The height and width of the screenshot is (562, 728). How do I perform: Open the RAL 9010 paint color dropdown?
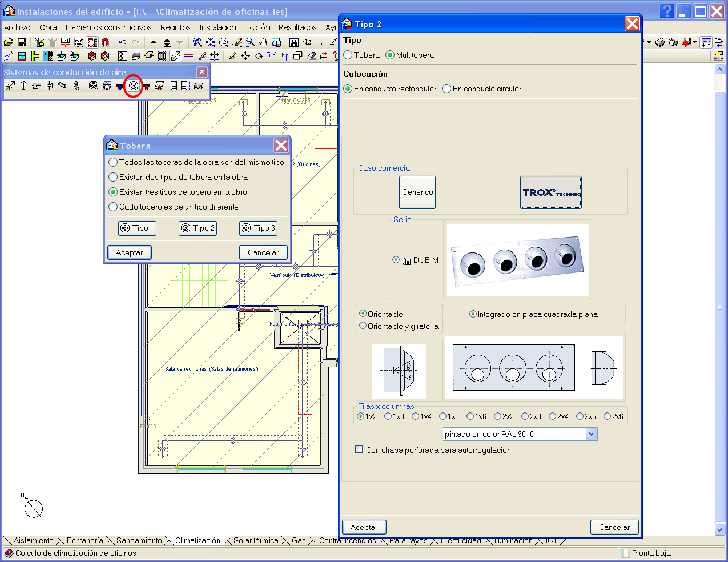pyautogui.click(x=591, y=434)
